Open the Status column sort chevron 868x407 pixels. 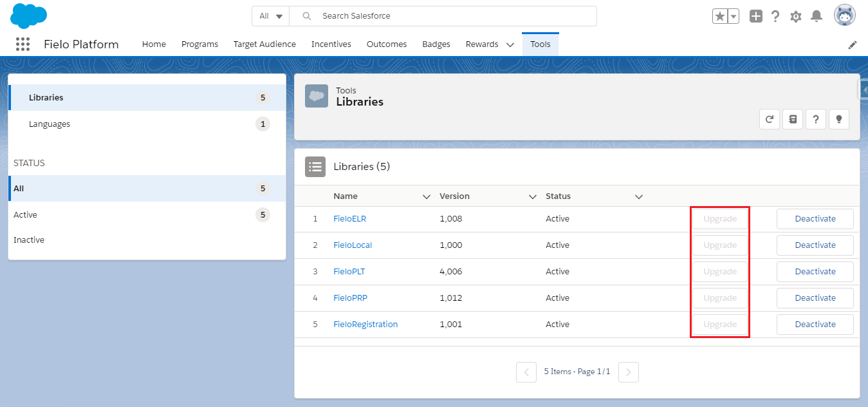[639, 196]
